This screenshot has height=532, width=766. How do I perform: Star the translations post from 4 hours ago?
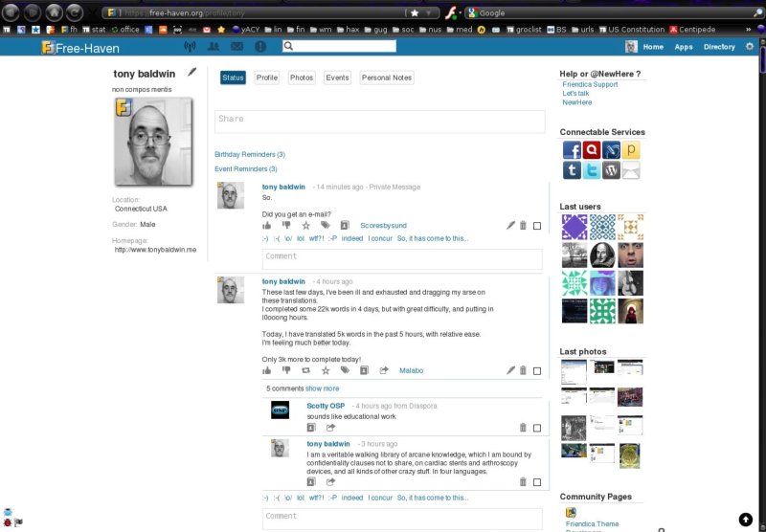[x=326, y=370]
